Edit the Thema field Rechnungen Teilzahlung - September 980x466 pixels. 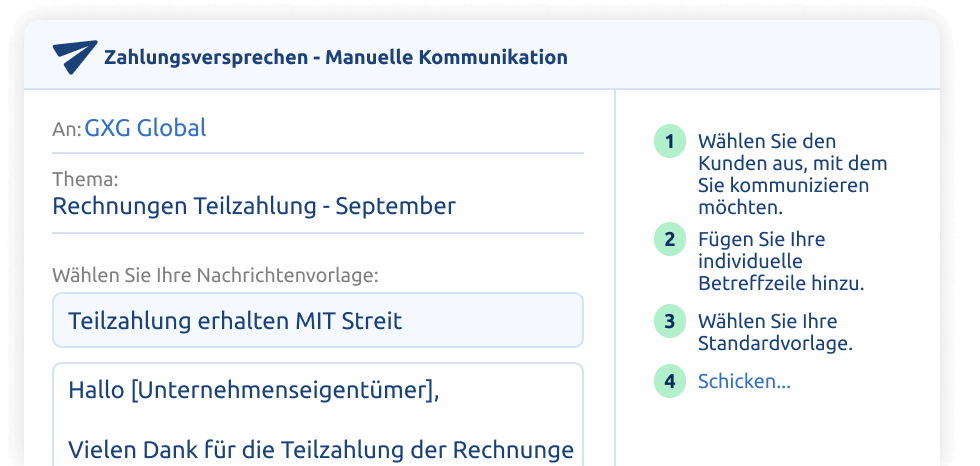tap(318, 206)
